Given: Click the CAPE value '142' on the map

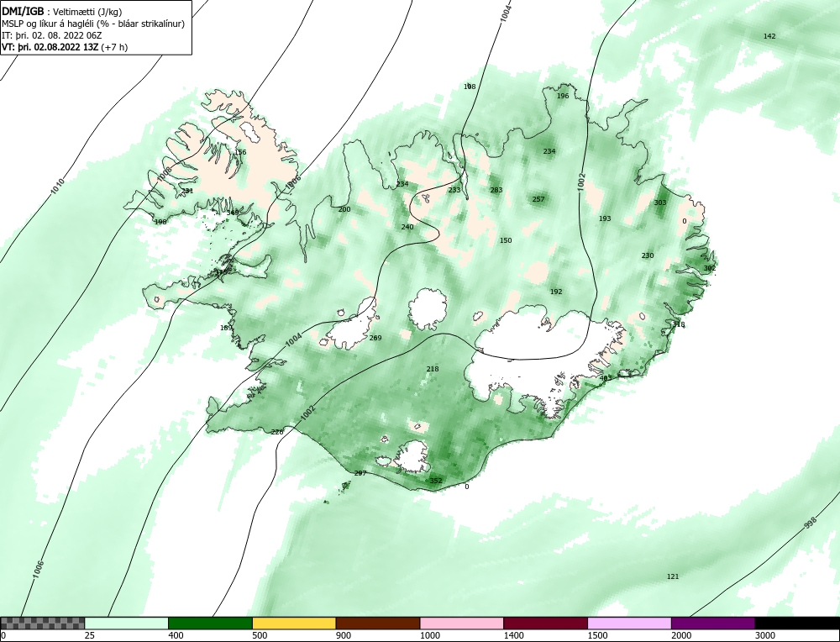Looking at the screenshot, I should (769, 36).
